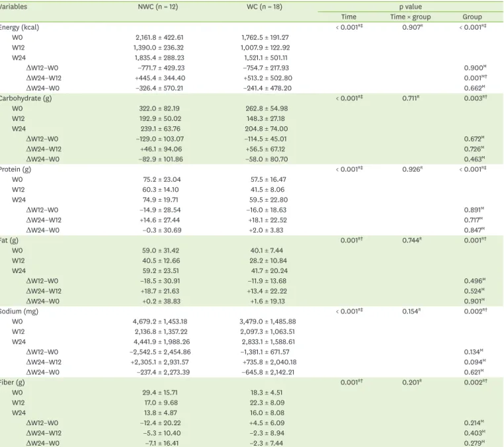Click the cell 59.5 ± 22.80
Image resolution: width=504 pixels, height=447 pixels.
pyautogui.click(x=269, y=200)
